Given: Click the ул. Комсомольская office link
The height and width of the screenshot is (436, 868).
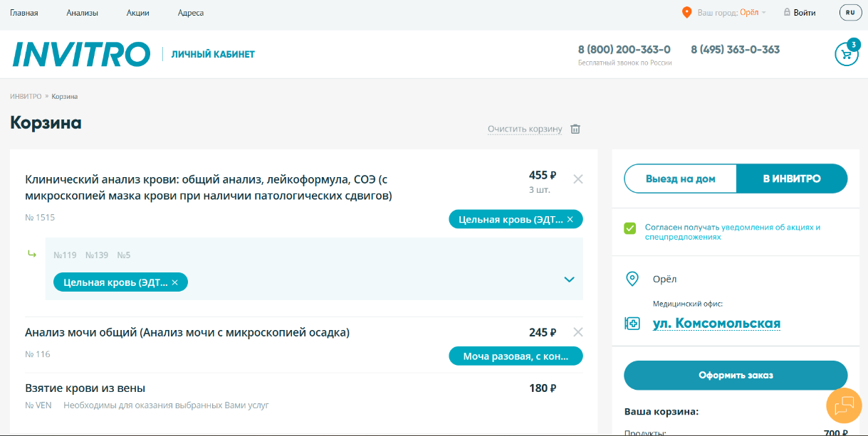Looking at the screenshot, I should (x=716, y=324).
